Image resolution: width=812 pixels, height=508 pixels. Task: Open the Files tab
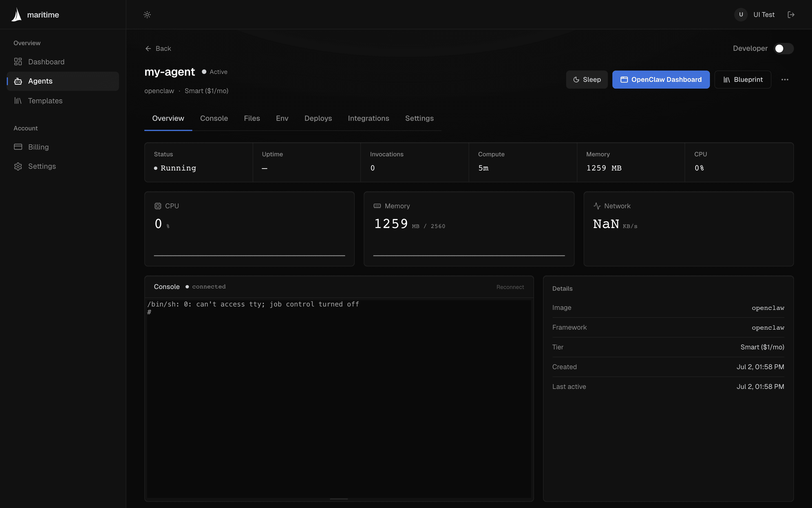[x=252, y=118]
